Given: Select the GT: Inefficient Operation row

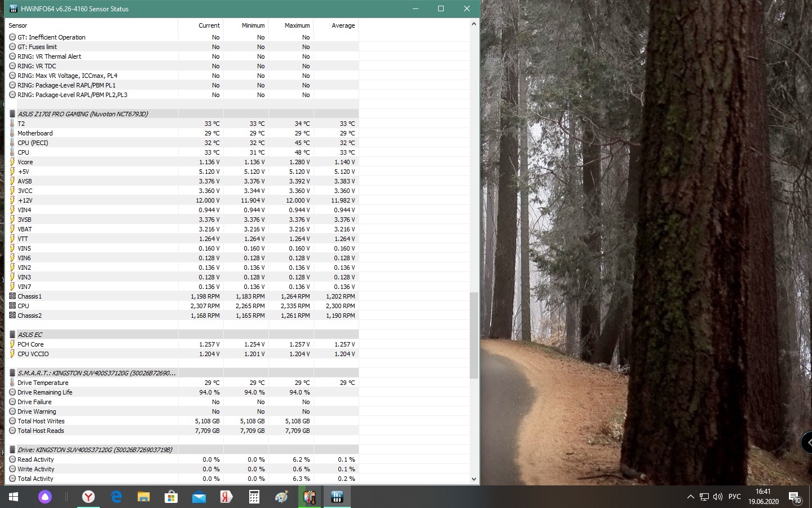Looking at the screenshot, I should point(182,37).
